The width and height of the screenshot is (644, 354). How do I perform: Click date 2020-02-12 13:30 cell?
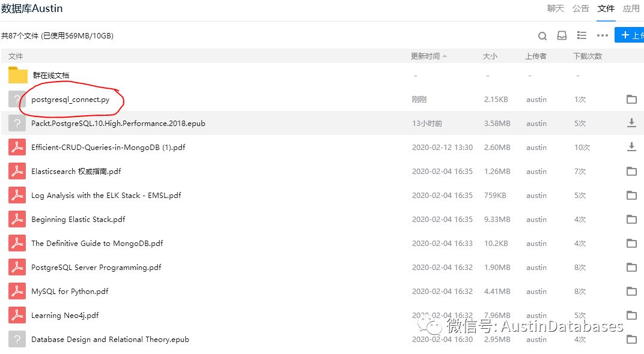coord(442,148)
